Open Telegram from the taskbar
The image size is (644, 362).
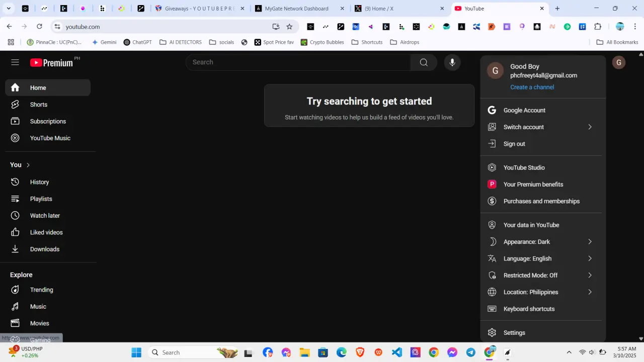point(471,352)
